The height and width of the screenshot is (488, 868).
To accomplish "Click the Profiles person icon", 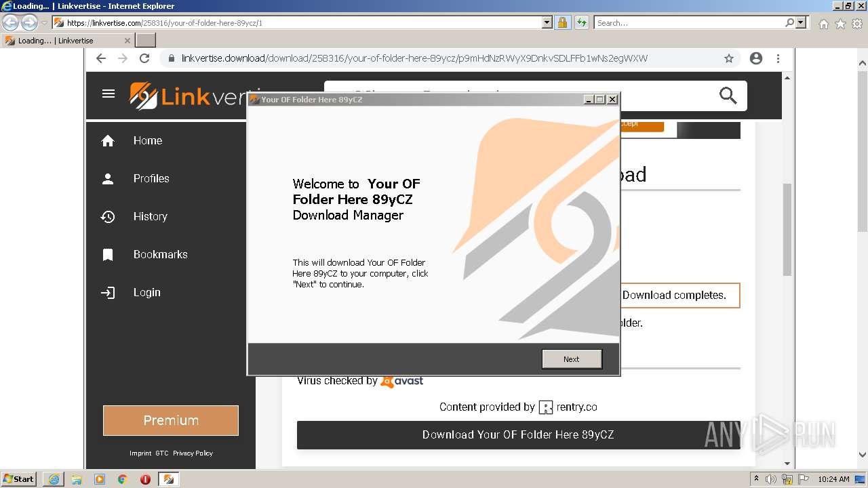I will (x=108, y=179).
